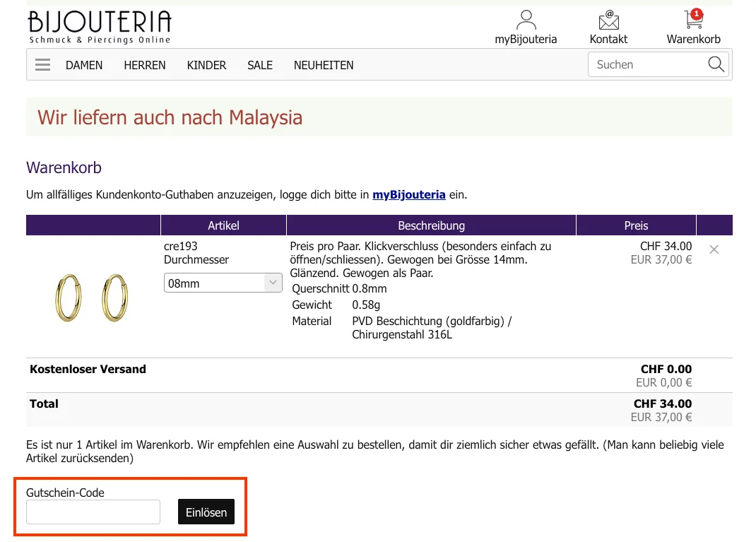
Task: Open the DAMEN menu
Action: click(x=84, y=65)
